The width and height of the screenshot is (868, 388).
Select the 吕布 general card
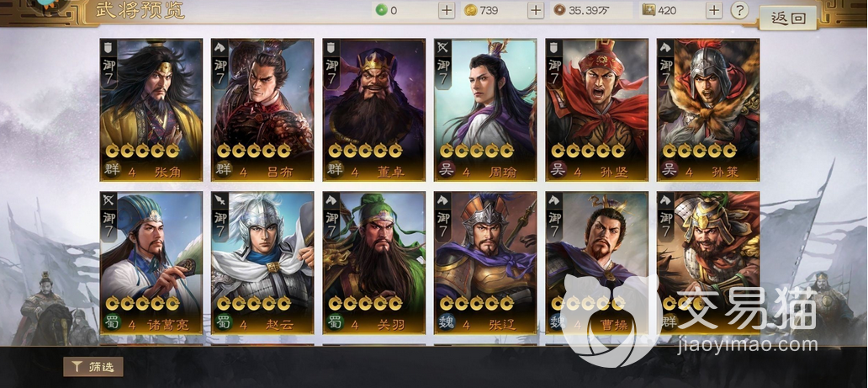click(262, 109)
